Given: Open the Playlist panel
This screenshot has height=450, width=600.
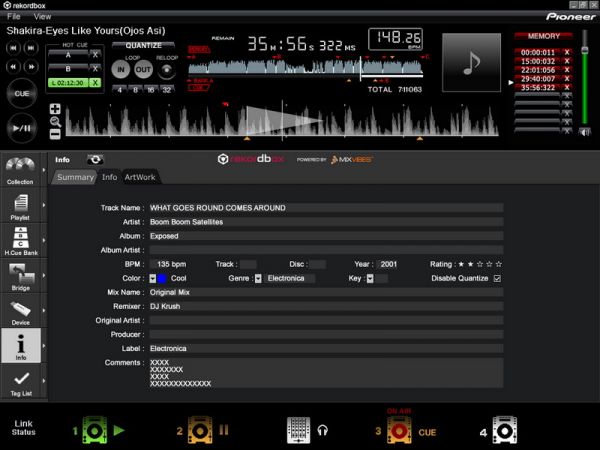Looking at the screenshot, I should pos(20,206).
